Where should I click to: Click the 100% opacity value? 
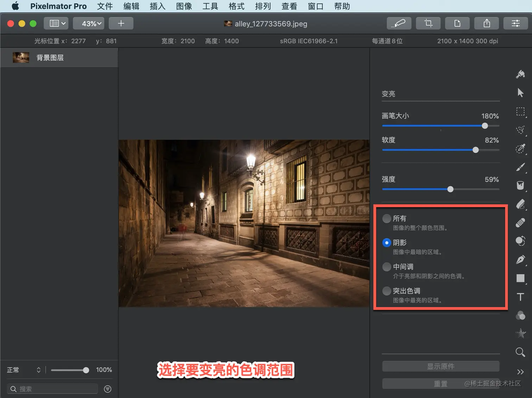(x=104, y=370)
